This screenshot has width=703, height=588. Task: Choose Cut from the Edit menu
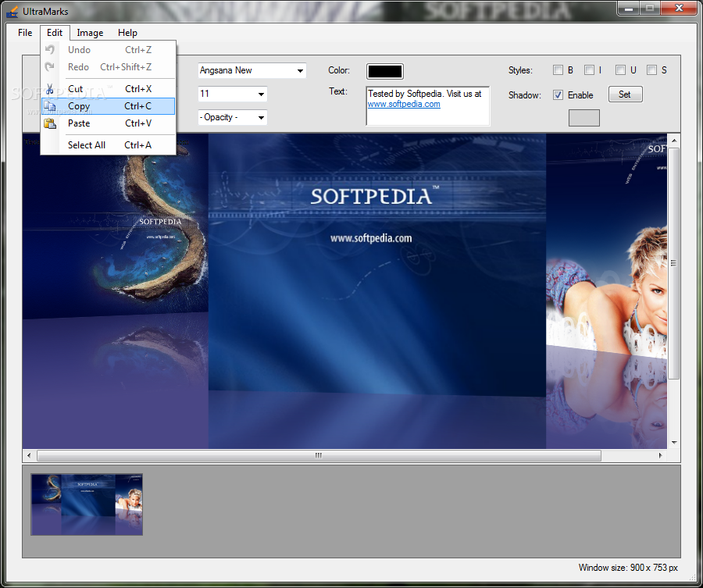(108, 89)
